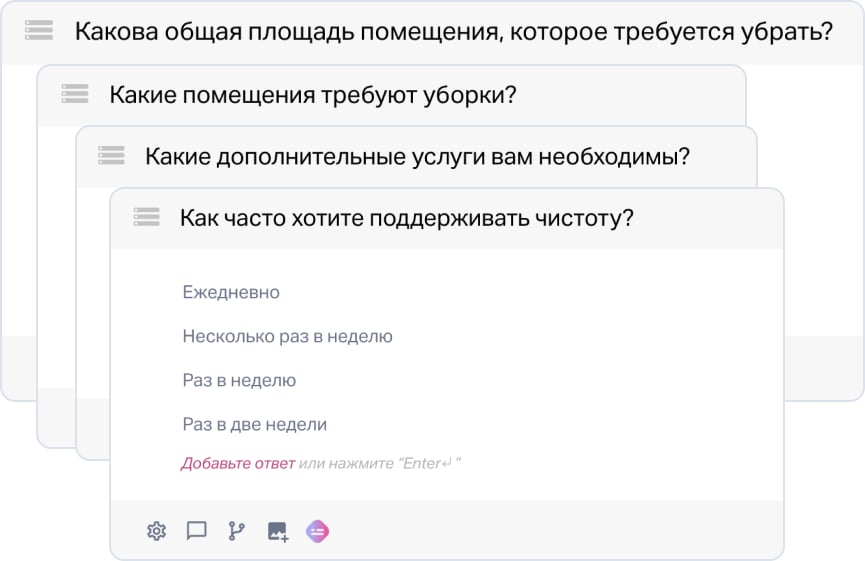The width and height of the screenshot is (865, 561).
Task: Click list icon beside rooms cleaning question
Action: (x=75, y=94)
